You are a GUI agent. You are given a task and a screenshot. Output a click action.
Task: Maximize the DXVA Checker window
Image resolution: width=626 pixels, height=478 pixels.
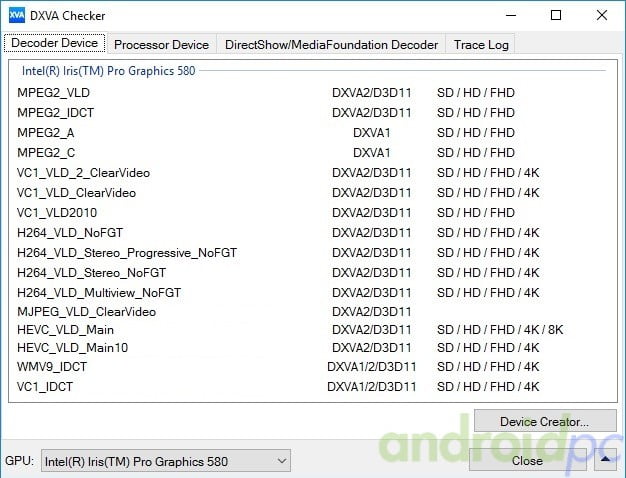pyautogui.click(x=556, y=16)
